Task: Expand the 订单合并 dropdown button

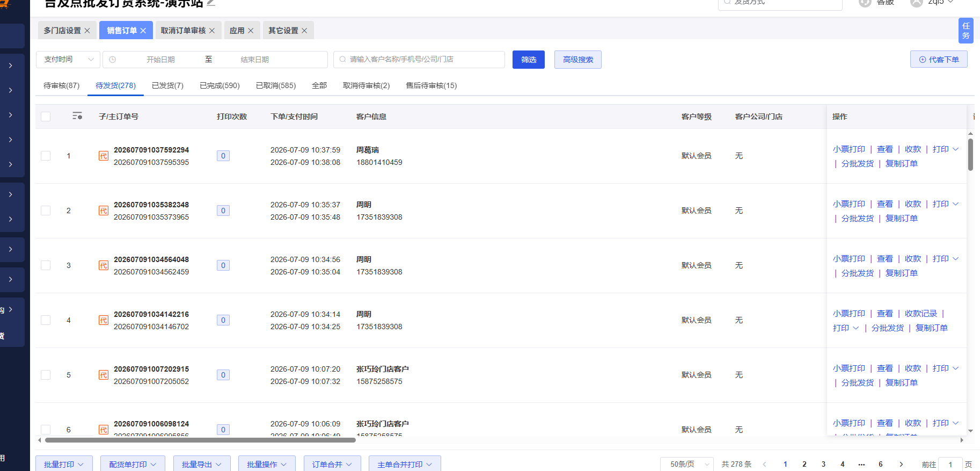Action: (x=332, y=465)
